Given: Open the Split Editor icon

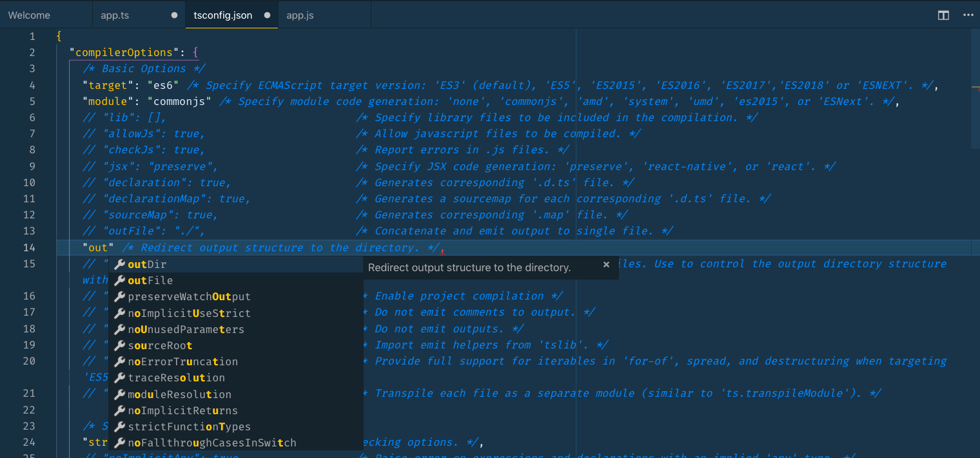Looking at the screenshot, I should pyautogui.click(x=943, y=14).
